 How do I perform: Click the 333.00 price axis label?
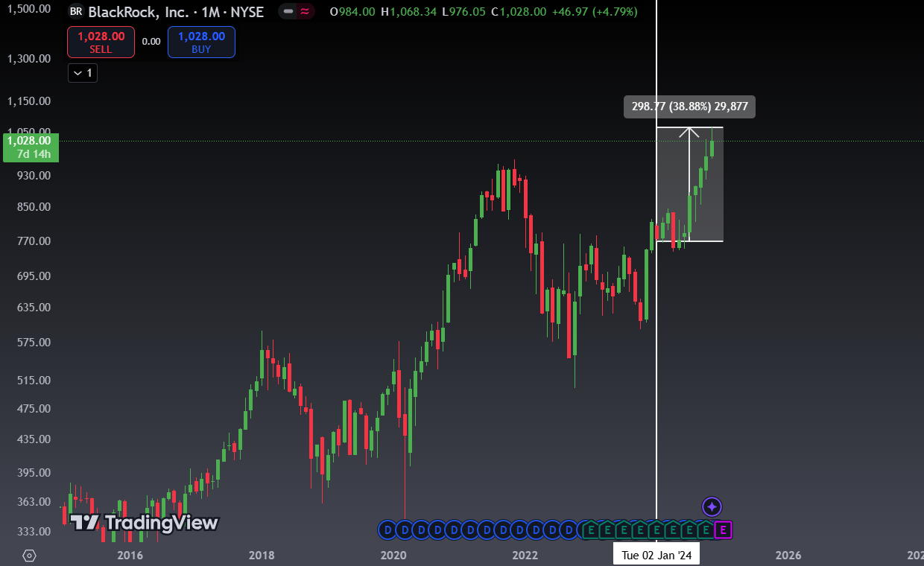click(34, 531)
